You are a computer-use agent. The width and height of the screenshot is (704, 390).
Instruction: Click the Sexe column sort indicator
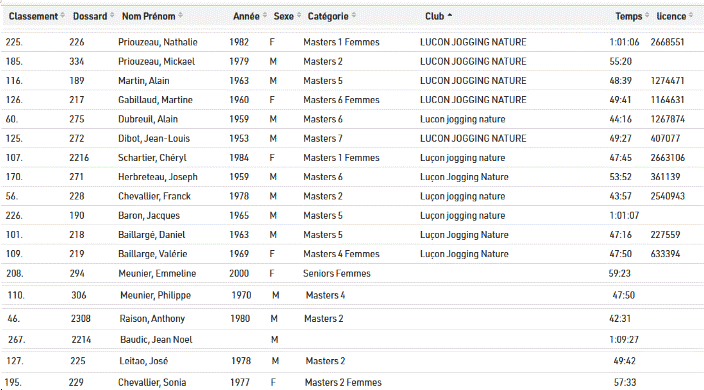coord(299,16)
